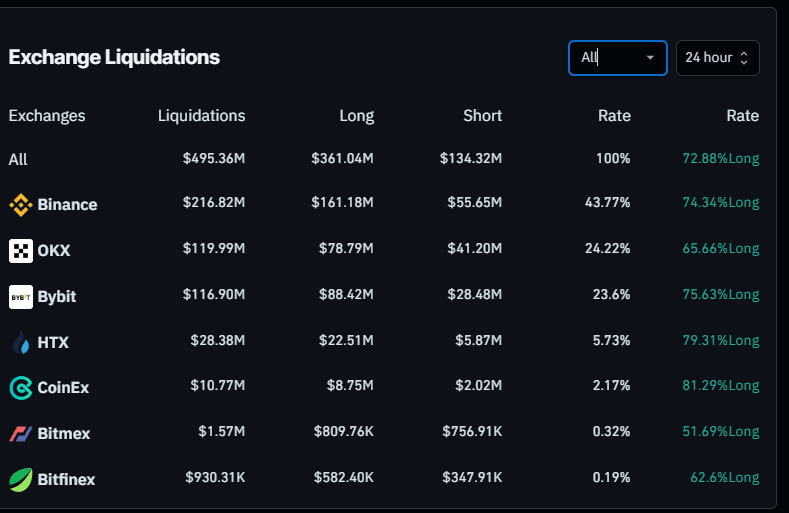Focus the All search input field
The height and width of the screenshot is (513, 789).
point(607,58)
